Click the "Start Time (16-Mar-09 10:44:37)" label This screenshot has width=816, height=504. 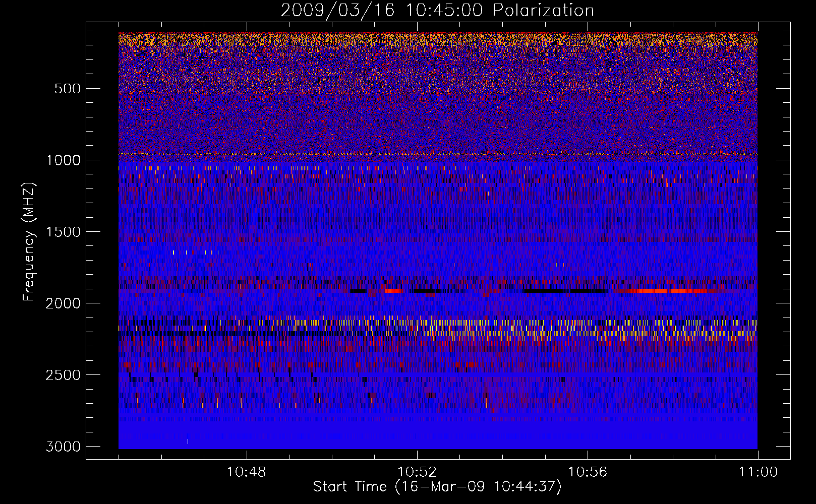click(x=437, y=487)
